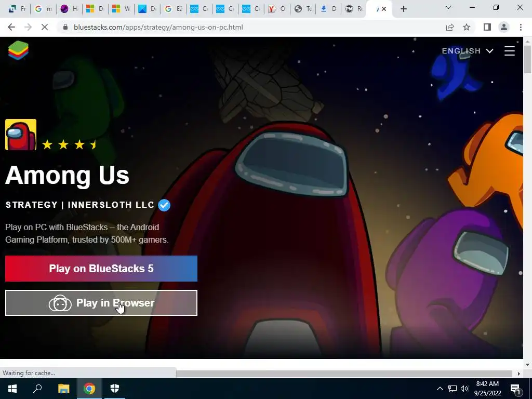
Task: Switch to the download arrow icon tab
Action: click(328, 9)
